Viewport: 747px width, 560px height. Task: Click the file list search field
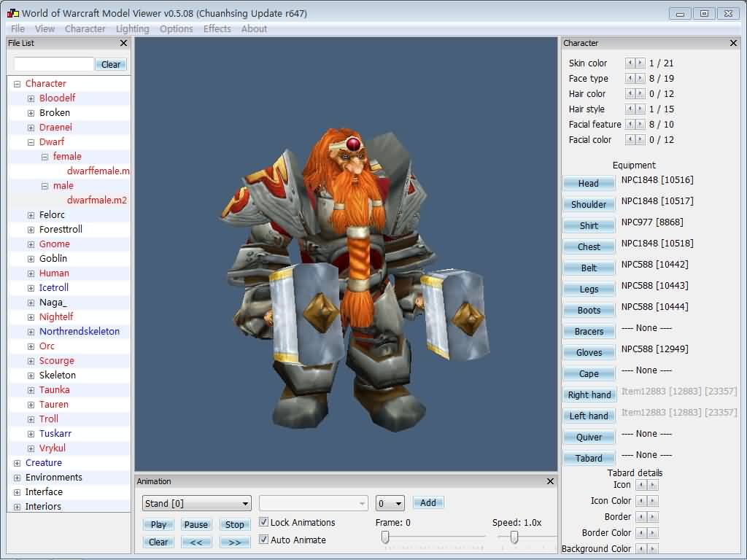[x=53, y=64]
